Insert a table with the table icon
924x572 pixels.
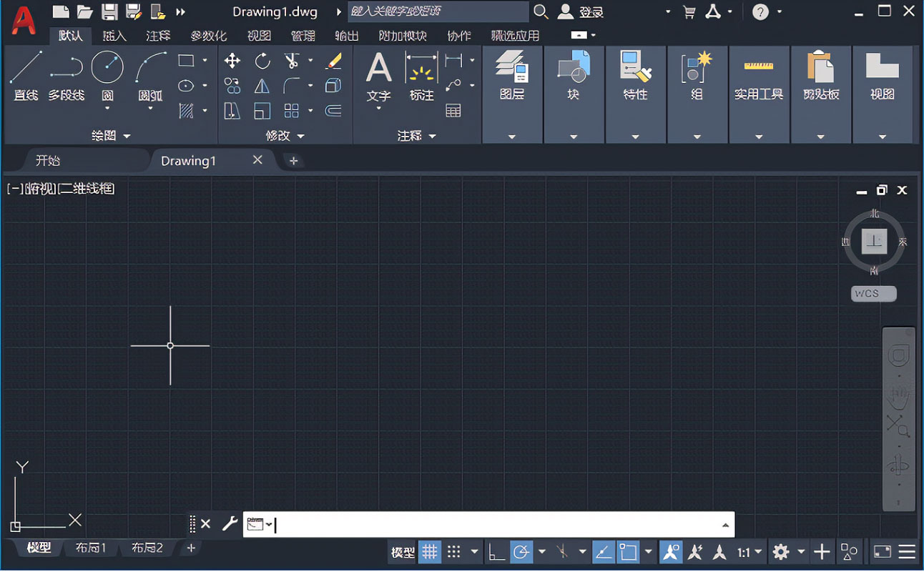[453, 111]
